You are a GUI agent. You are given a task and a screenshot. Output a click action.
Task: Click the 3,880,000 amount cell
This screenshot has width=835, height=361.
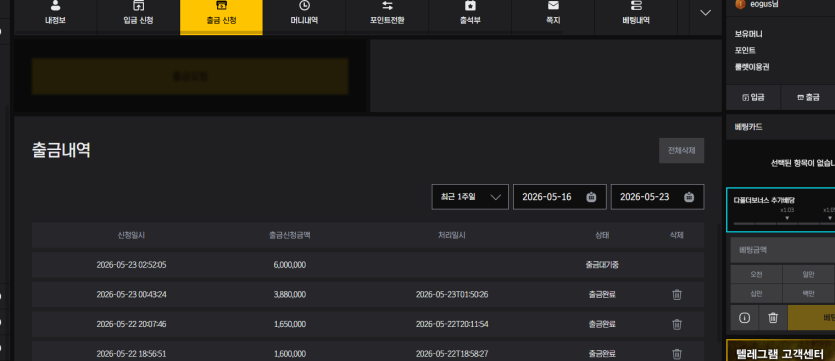click(289, 294)
